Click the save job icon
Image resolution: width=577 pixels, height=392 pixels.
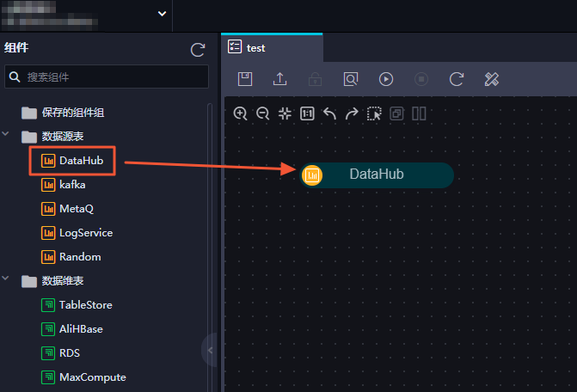(245, 79)
